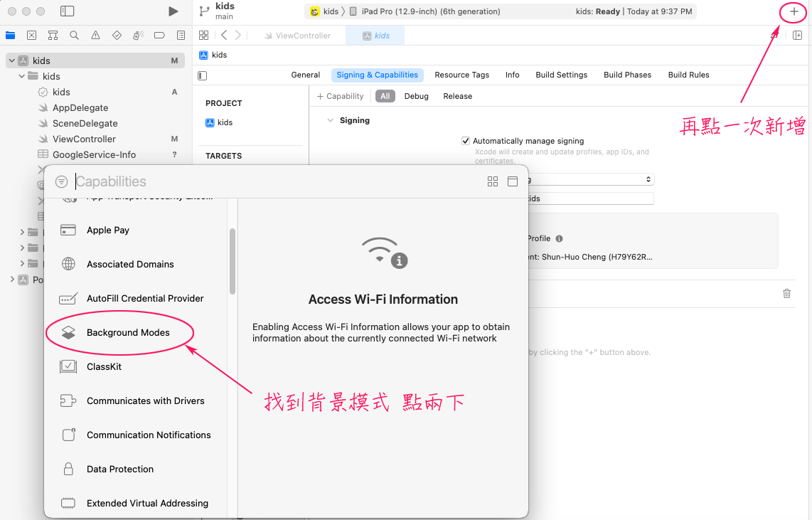Select the Release configuration filter
Screen dimensions: 812x520
click(457, 96)
